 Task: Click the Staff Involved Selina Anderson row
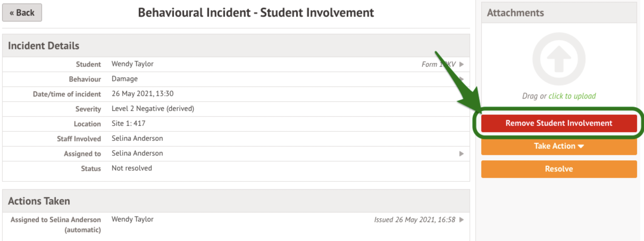(137, 139)
